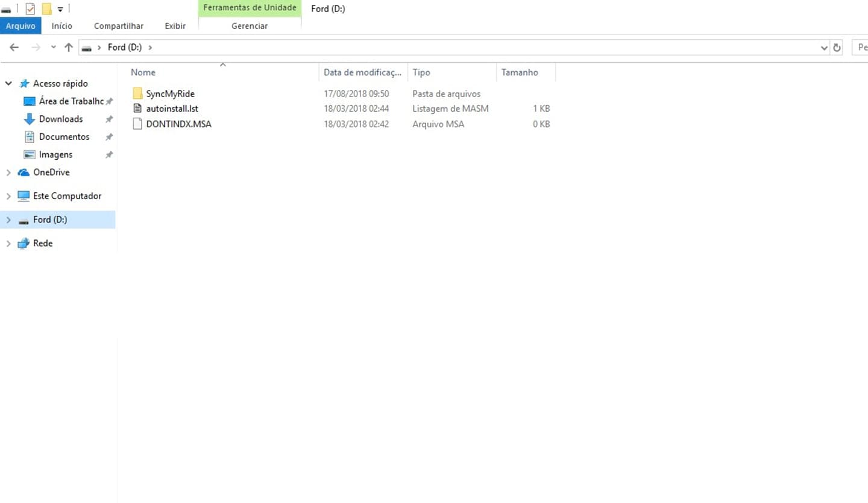The height and width of the screenshot is (503, 868).
Task: Click the Refresh button in address bar
Action: click(837, 48)
